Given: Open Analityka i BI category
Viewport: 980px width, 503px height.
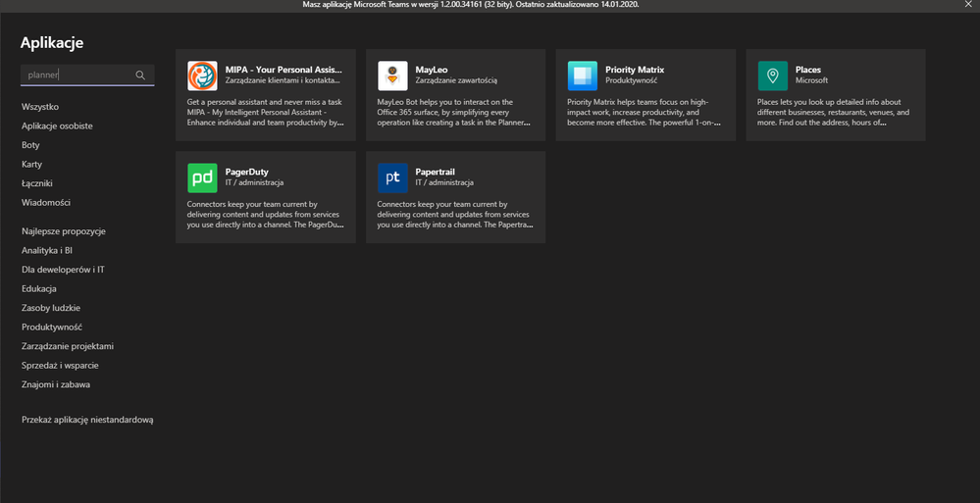Looking at the screenshot, I should pos(47,251).
